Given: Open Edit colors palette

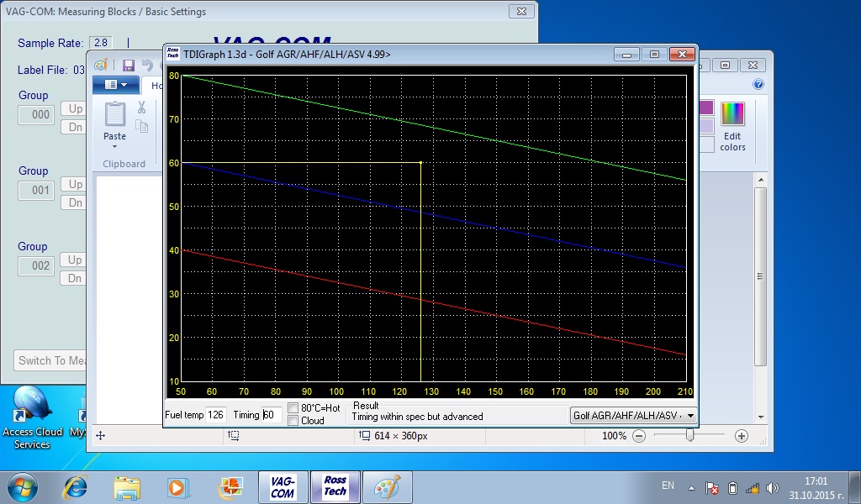Looking at the screenshot, I should tap(732, 127).
